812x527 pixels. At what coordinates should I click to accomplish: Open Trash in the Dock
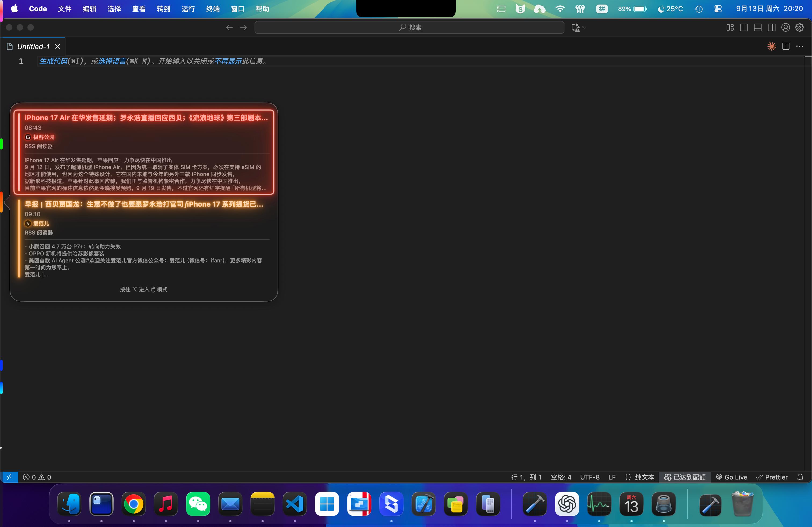pyautogui.click(x=742, y=504)
